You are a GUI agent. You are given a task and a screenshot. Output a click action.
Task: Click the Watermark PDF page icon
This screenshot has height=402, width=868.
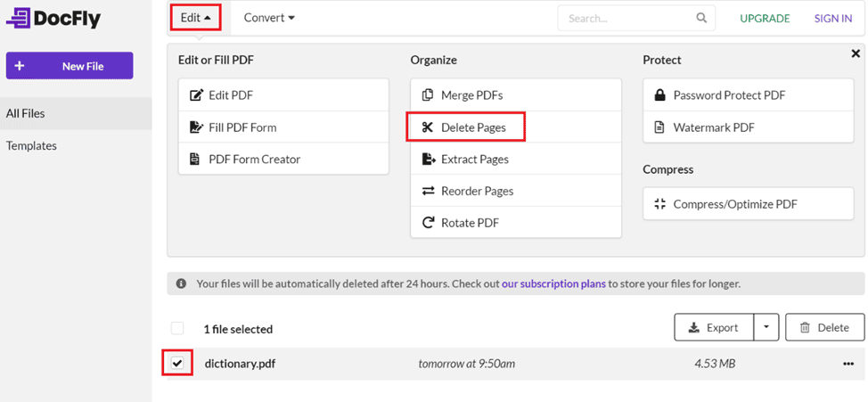659,127
